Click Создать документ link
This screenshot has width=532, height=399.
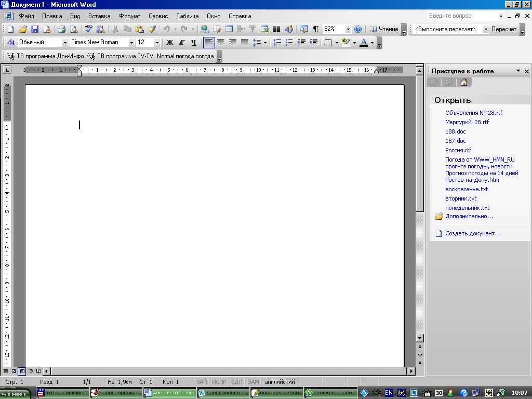click(x=473, y=233)
